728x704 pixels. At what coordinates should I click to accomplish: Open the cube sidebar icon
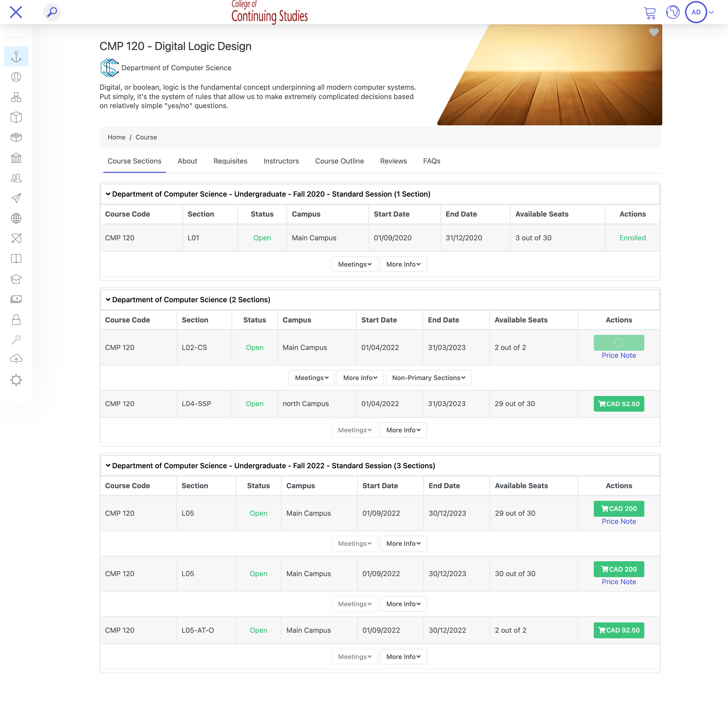click(x=16, y=117)
